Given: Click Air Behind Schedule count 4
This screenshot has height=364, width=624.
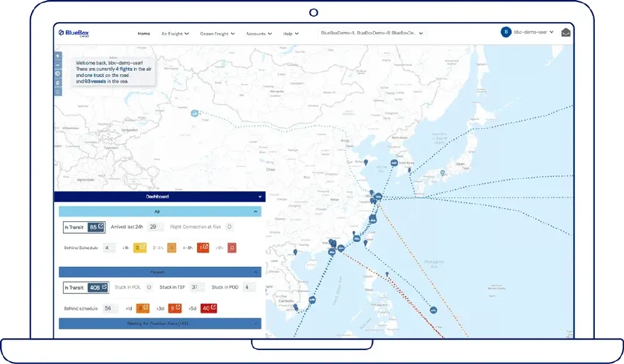Looking at the screenshot, I should (109, 248).
